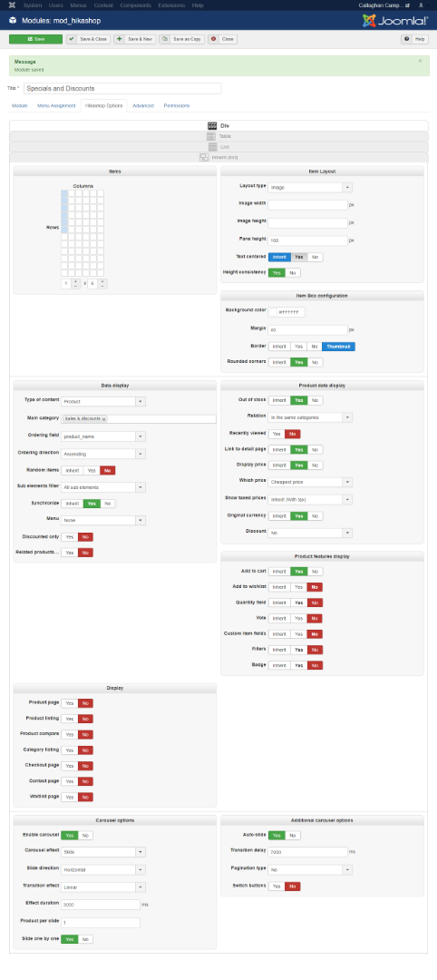
Task: Switch to the Module tab
Action: coord(19,105)
